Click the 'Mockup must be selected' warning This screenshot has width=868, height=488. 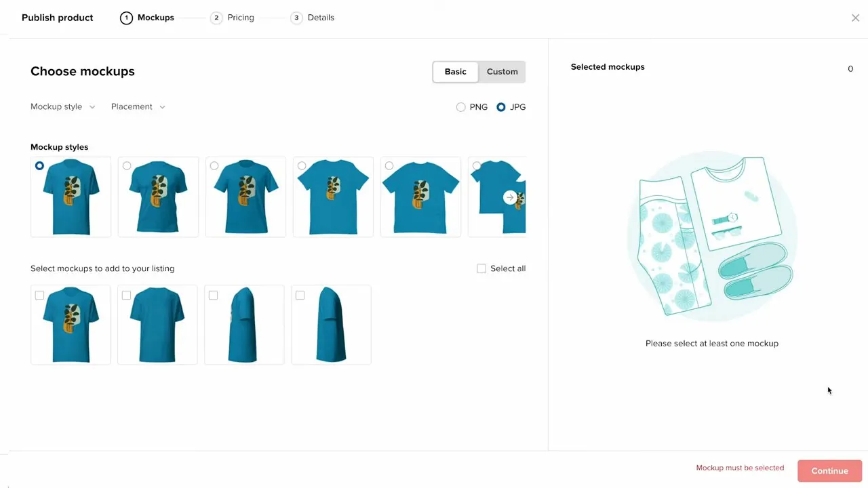point(740,468)
